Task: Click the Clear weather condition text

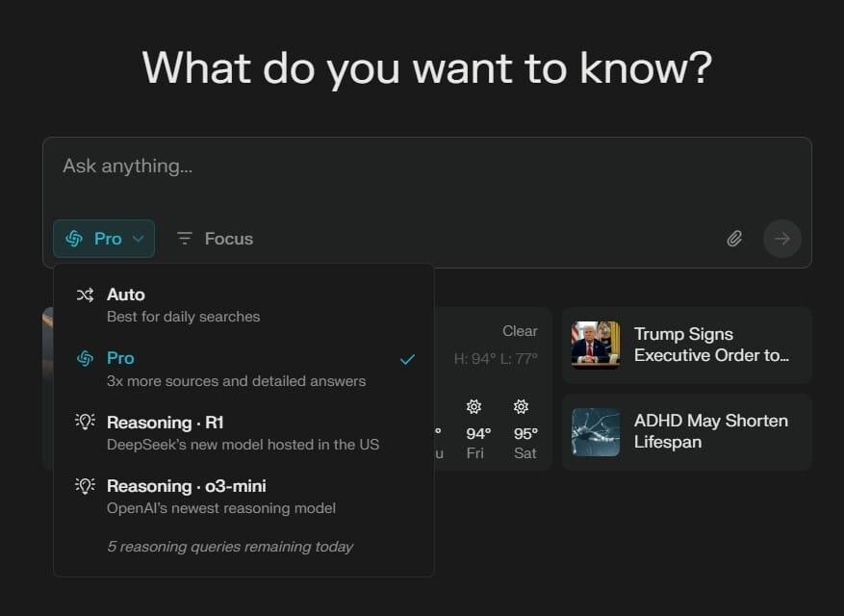Action: pyautogui.click(x=520, y=330)
